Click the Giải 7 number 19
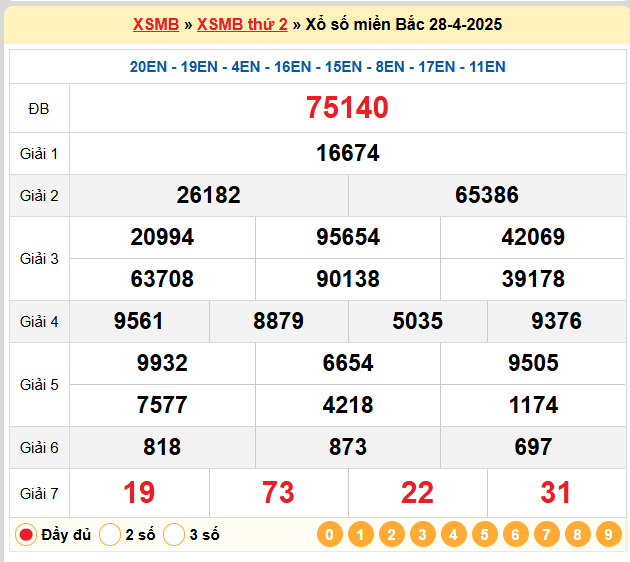Image resolution: width=630 pixels, height=562 pixels. click(x=139, y=493)
